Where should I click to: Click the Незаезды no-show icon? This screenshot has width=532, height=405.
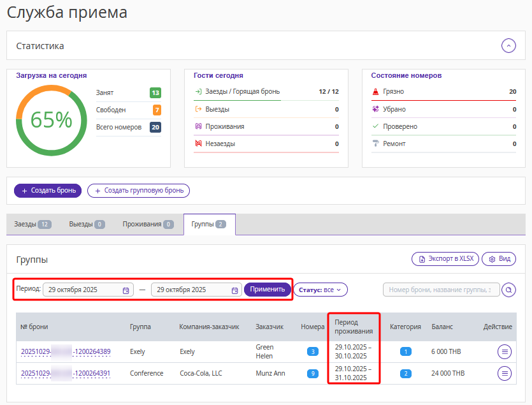coord(198,144)
